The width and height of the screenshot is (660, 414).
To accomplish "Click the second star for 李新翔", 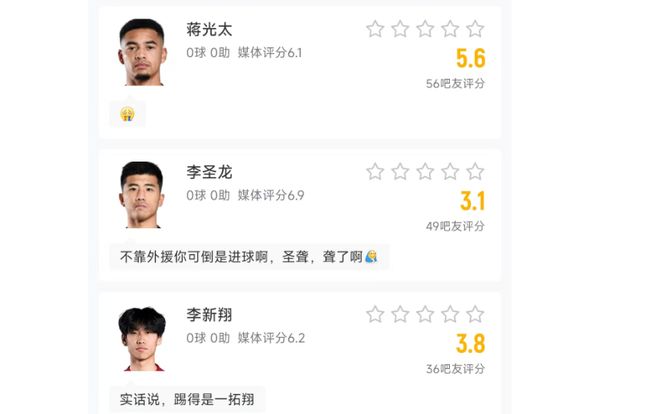I will (400, 314).
